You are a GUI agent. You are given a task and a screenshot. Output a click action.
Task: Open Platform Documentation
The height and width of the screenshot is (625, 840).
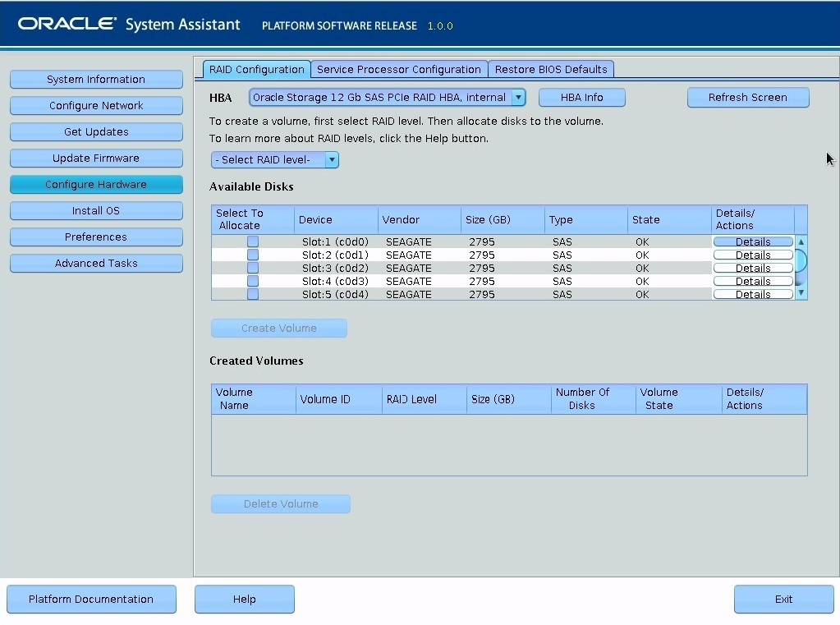[91, 599]
